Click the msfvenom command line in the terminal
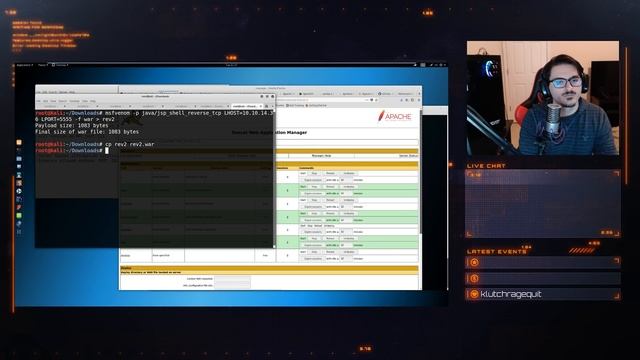Screen dimensions: 640x360 (154, 116)
